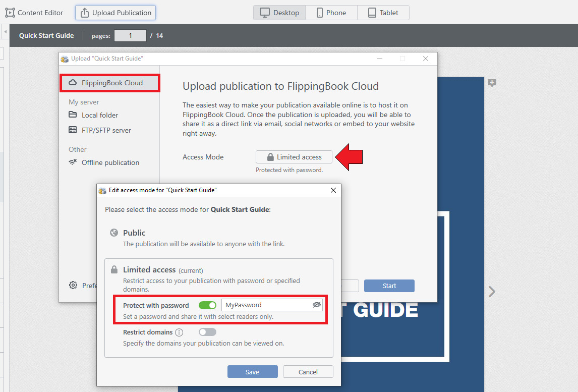Collapse the left side panel arrow
Screen dimensions: 578x392
(x=5, y=32)
